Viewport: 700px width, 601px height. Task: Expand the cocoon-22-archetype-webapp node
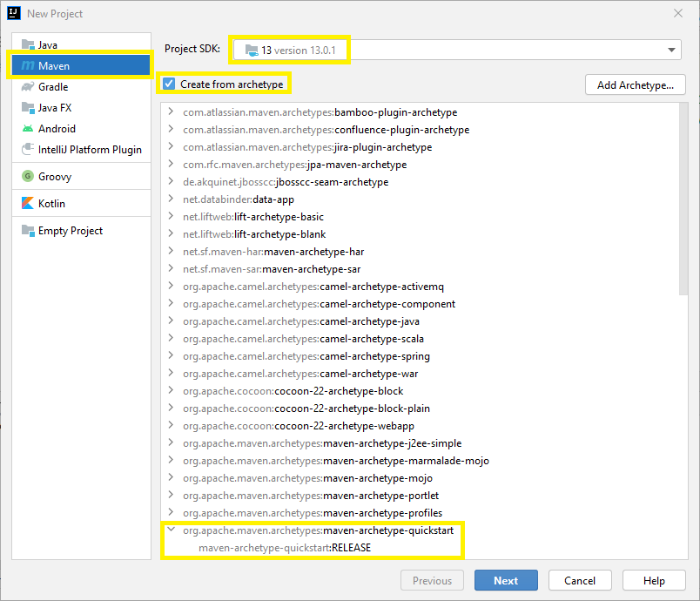pos(171,425)
